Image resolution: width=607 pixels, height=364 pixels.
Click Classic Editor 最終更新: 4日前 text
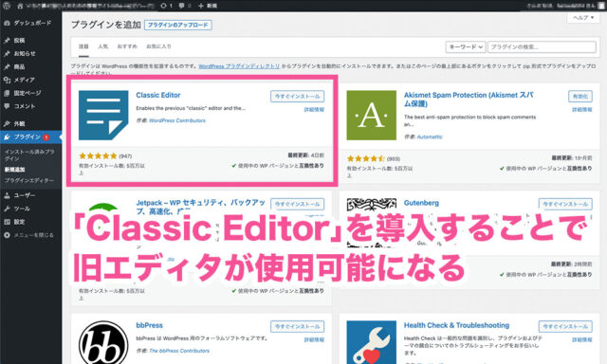(305, 155)
